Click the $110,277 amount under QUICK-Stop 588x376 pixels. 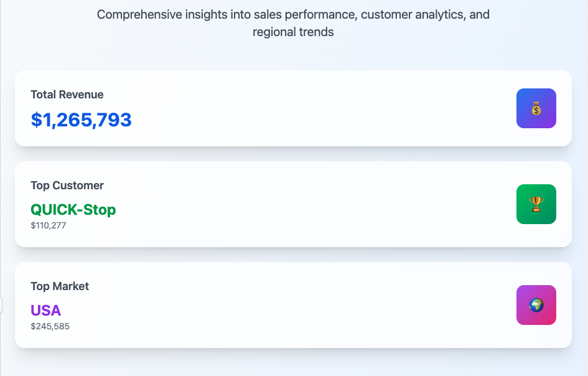point(49,225)
